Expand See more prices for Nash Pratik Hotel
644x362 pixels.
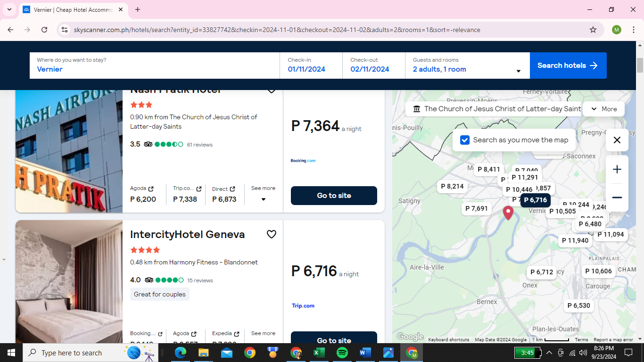pyautogui.click(x=263, y=193)
